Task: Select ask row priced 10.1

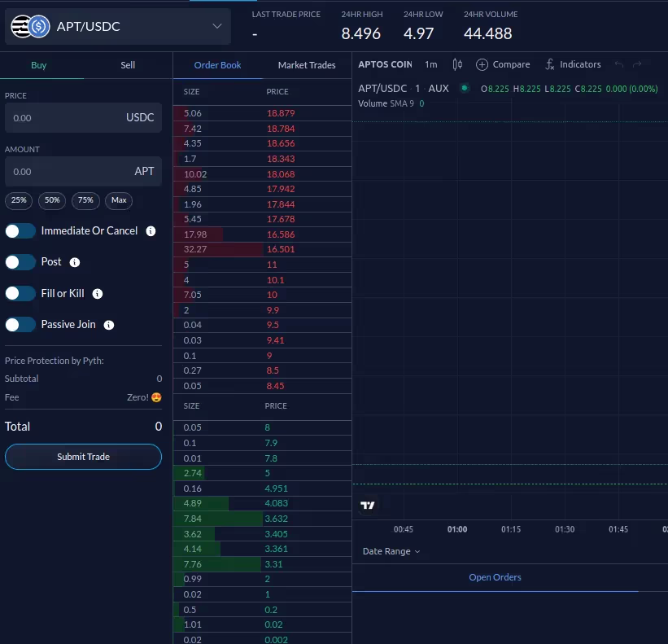Action: [263, 280]
